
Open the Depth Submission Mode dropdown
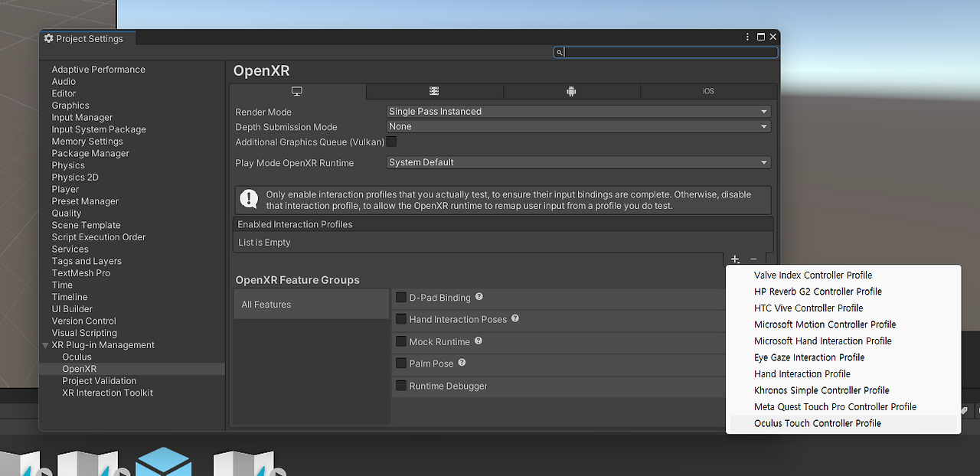pos(578,127)
